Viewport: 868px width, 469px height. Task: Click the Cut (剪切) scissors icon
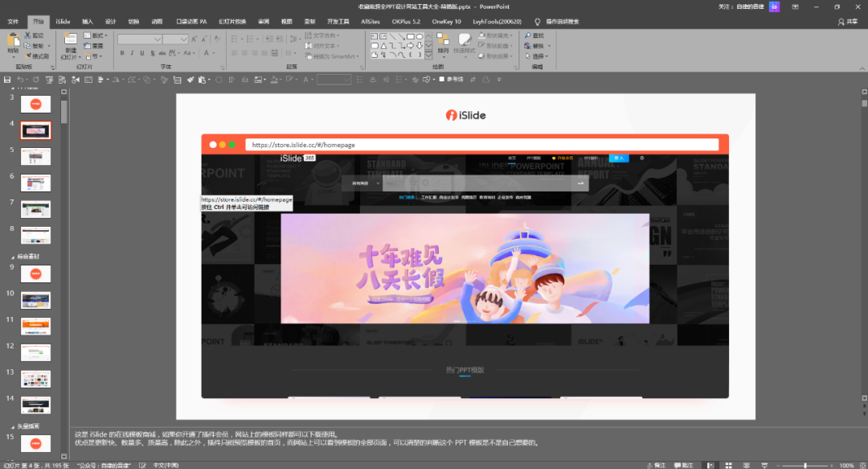(27, 35)
